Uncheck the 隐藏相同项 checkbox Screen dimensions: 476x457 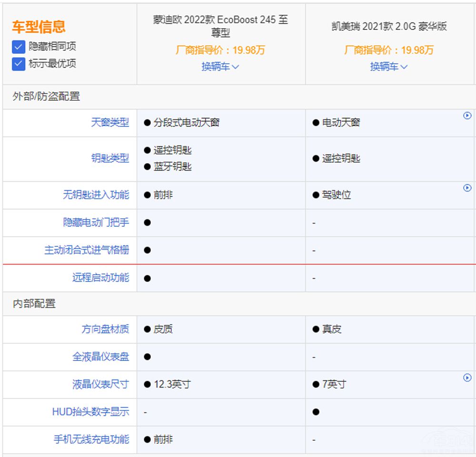pos(19,47)
